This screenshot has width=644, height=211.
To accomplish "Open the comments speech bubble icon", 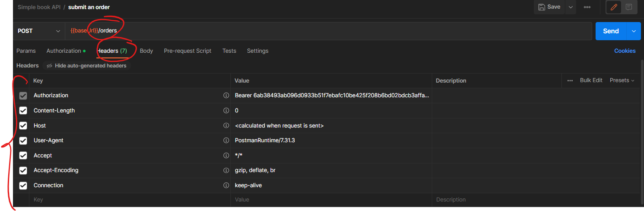I will [629, 7].
